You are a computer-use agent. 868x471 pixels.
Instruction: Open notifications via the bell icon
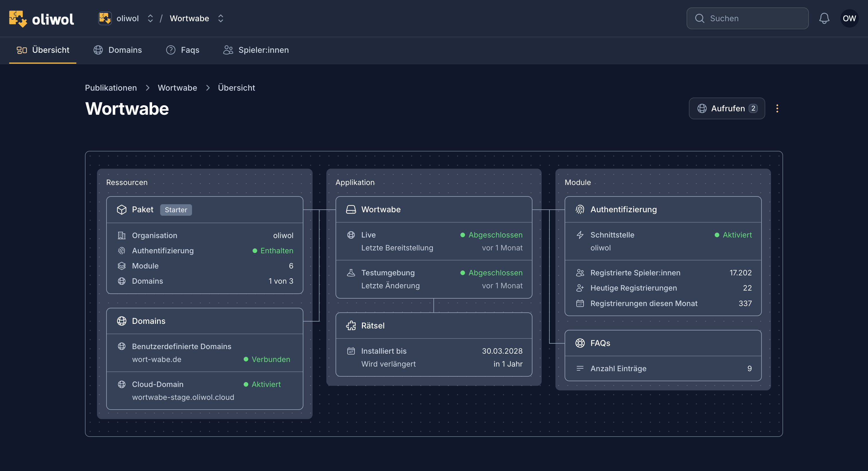coord(824,19)
